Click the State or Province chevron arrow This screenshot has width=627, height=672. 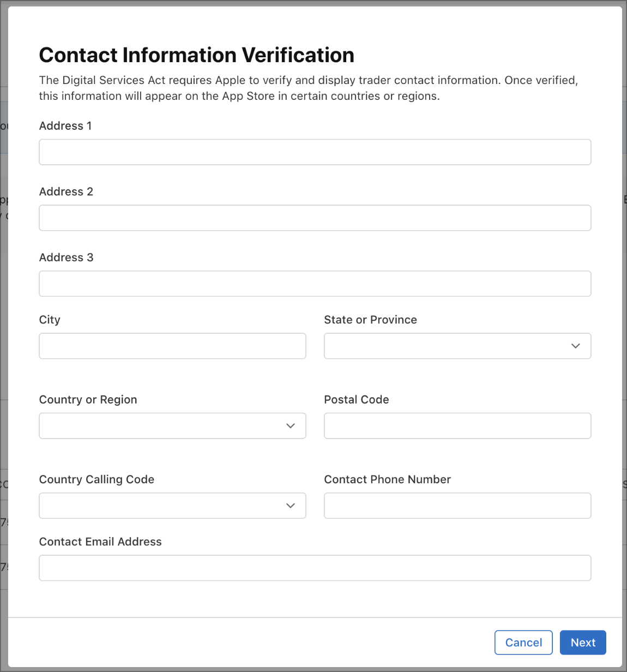tap(576, 346)
